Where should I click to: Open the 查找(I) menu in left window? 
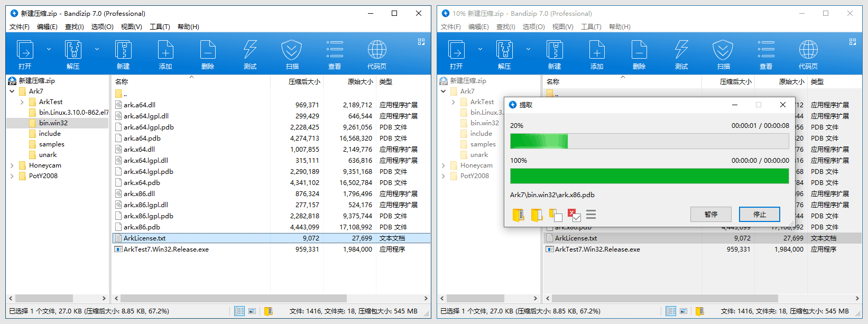75,27
